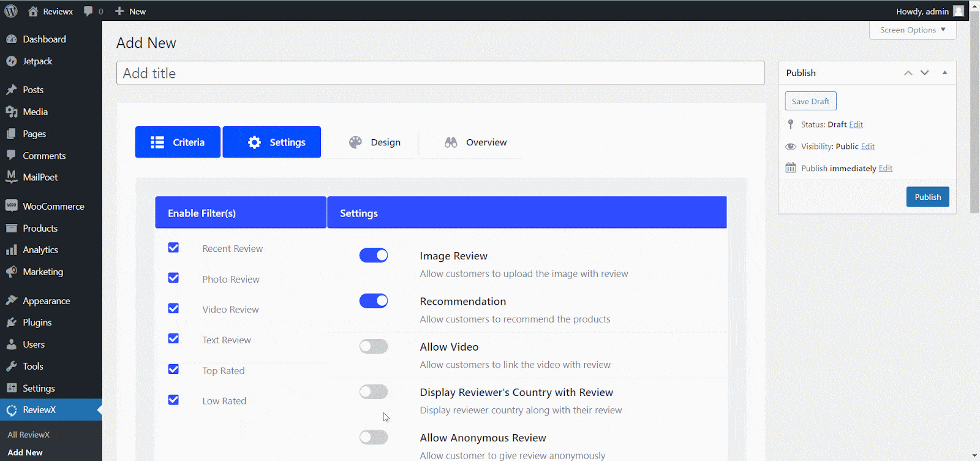Click the Analytics bar chart icon
Image resolution: width=980 pixels, height=461 pixels.
11,250
